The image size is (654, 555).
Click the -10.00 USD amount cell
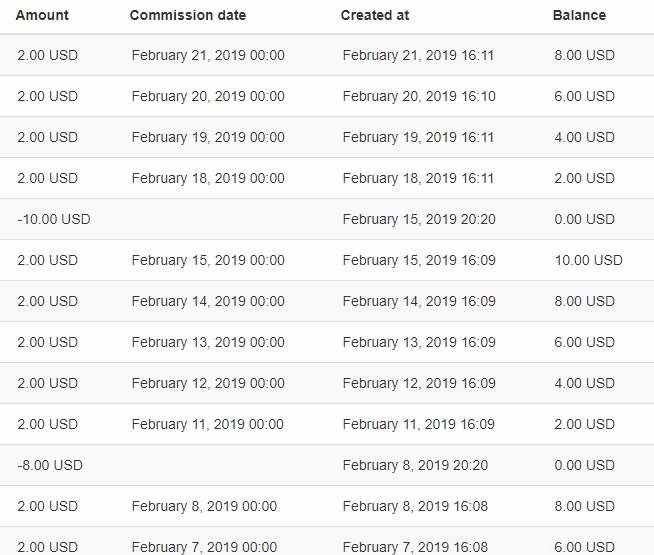(54, 219)
